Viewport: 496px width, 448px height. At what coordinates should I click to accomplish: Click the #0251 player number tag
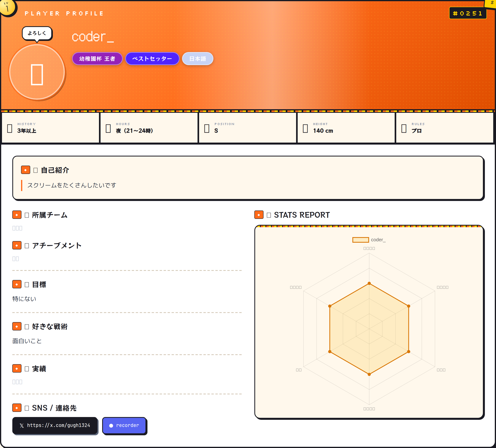click(468, 13)
